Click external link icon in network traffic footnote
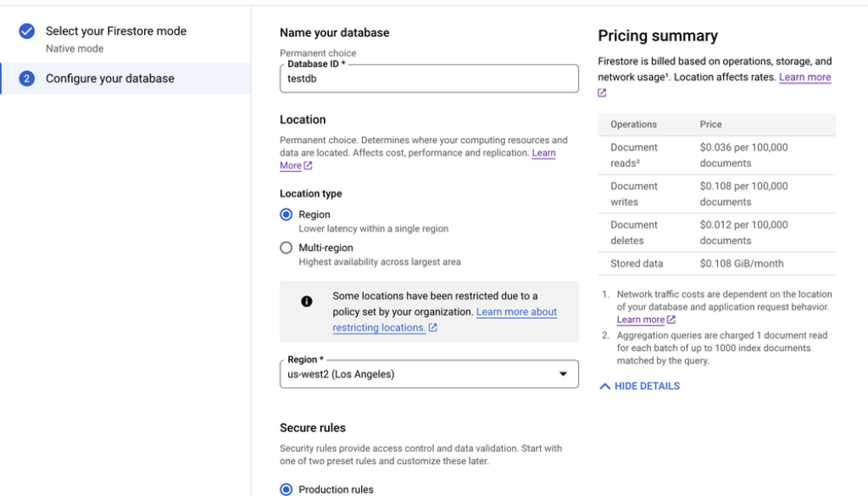This screenshot has height=496, width=868. coord(671,320)
